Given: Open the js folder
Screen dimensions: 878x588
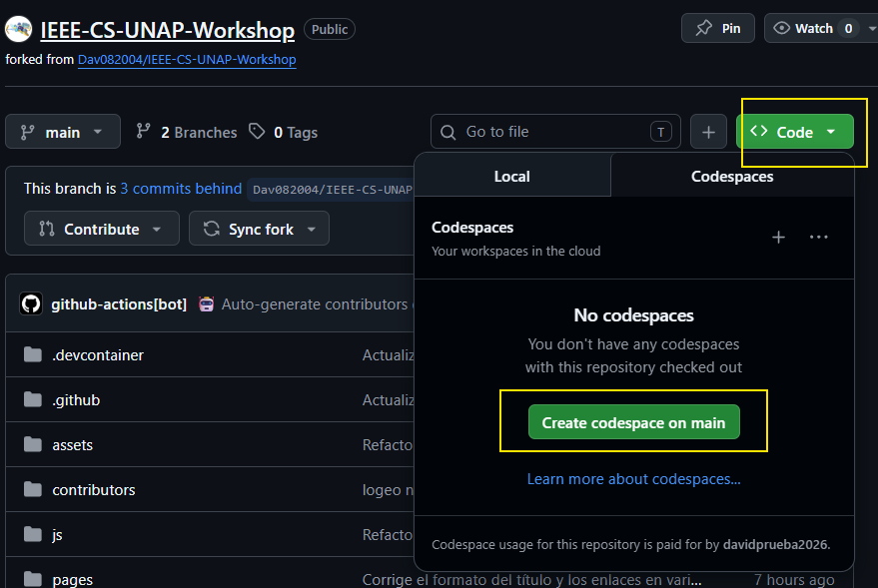Looking at the screenshot, I should click(x=57, y=535).
